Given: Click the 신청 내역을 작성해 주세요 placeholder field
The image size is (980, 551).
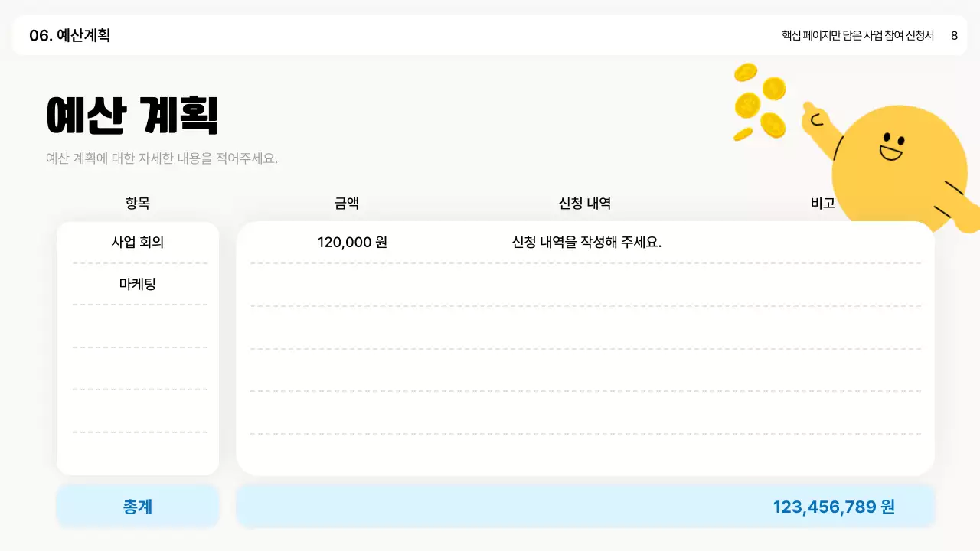Looking at the screenshot, I should [585, 240].
